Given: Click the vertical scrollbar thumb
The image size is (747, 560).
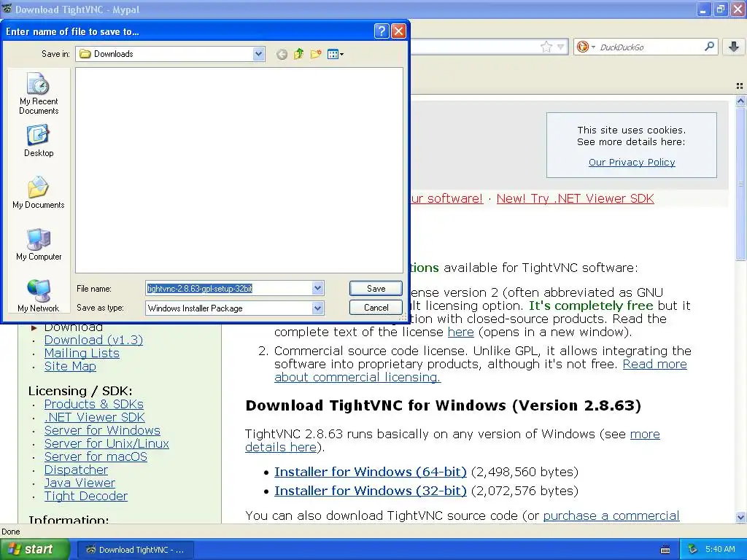Looking at the screenshot, I should point(740,184).
